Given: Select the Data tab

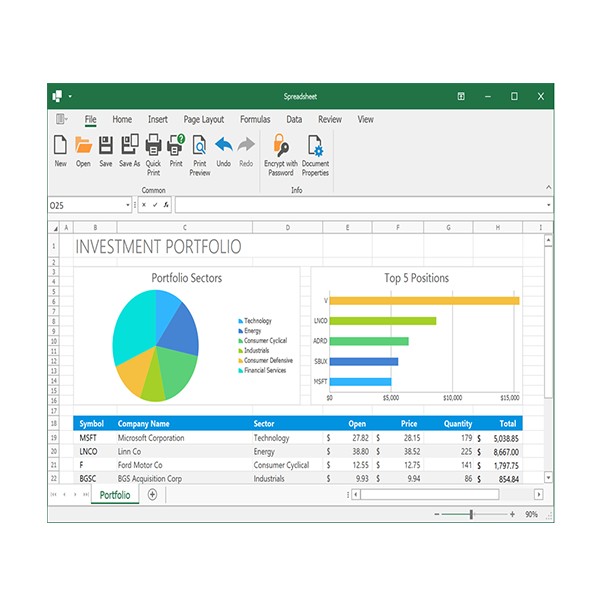Looking at the screenshot, I should click(x=294, y=119).
